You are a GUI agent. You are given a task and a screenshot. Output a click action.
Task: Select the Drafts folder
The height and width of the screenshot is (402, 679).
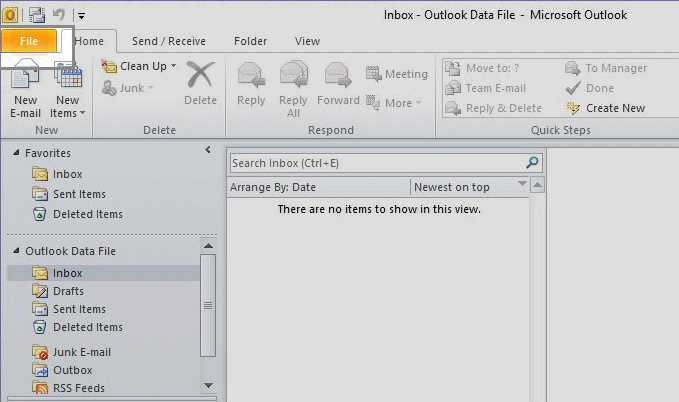pyautogui.click(x=68, y=291)
